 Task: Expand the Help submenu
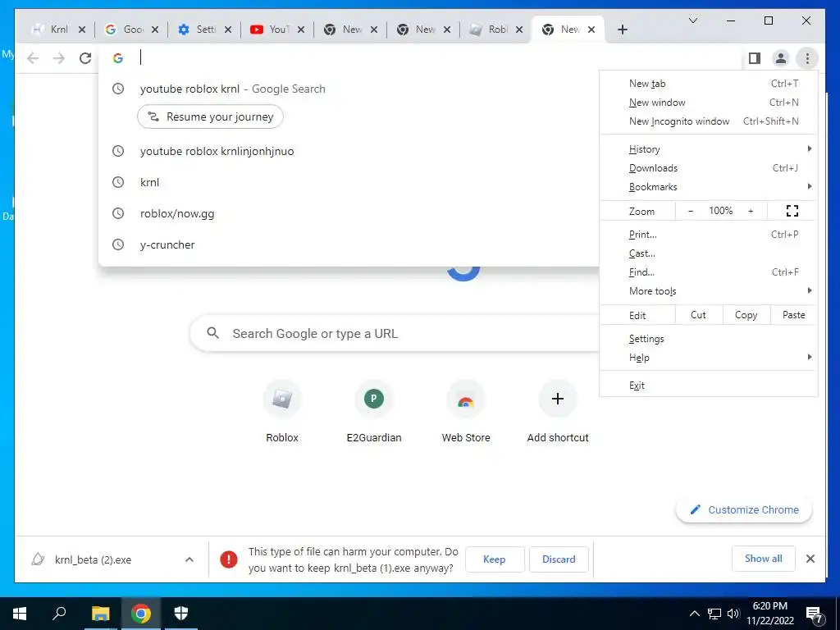[x=709, y=358]
